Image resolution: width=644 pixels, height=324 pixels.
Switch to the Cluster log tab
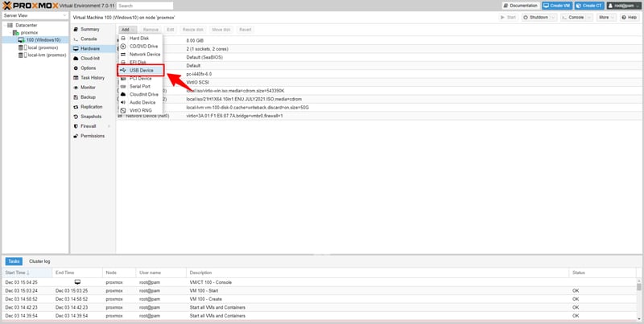tap(39, 261)
